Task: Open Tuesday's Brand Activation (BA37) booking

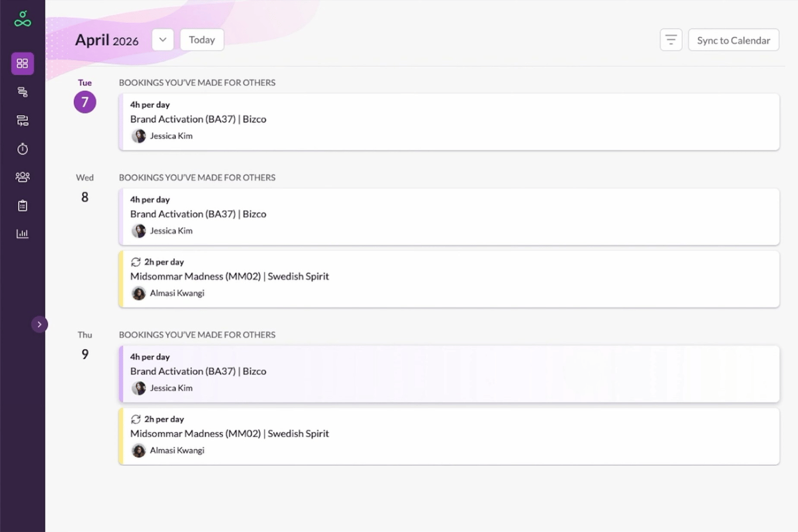Action: [449, 122]
